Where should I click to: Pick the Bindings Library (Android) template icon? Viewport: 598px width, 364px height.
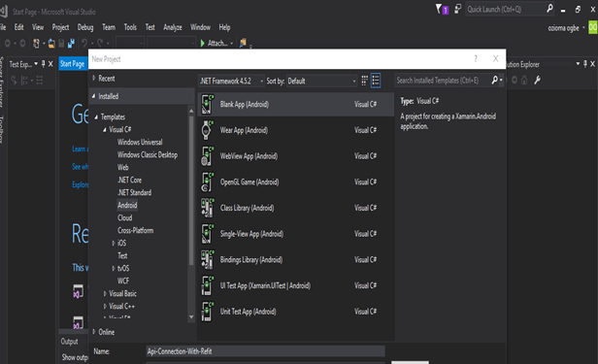tap(207, 260)
